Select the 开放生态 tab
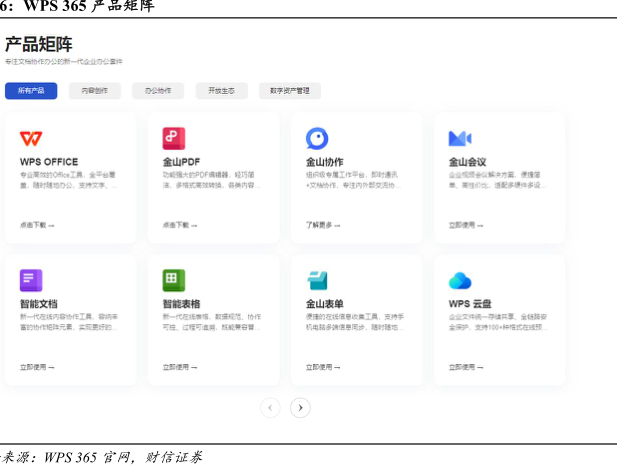Viewport: 617px width, 466px height. pyautogui.click(x=221, y=91)
